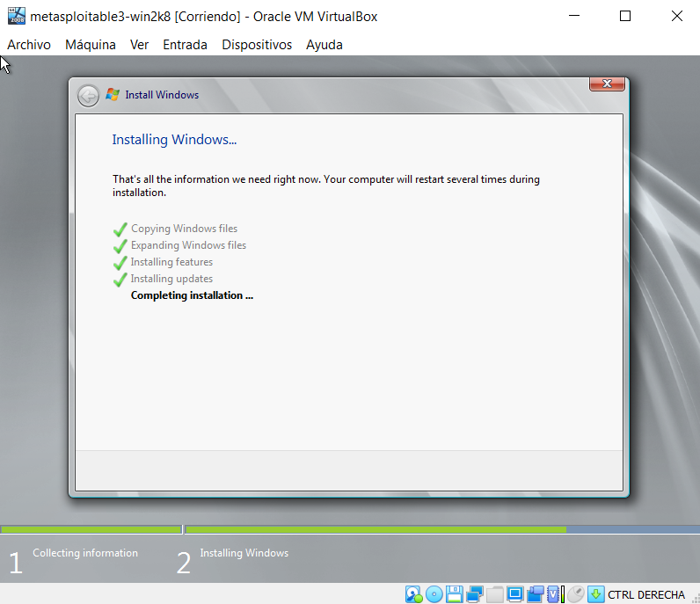Click the Copying Windows files step
700x604 pixels.
click(184, 229)
